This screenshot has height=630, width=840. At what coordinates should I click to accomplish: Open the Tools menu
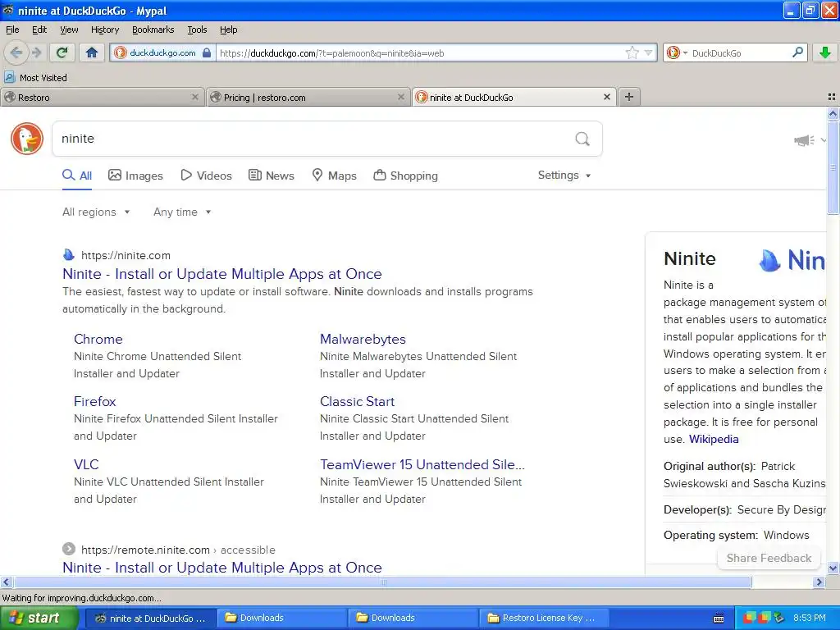click(197, 30)
